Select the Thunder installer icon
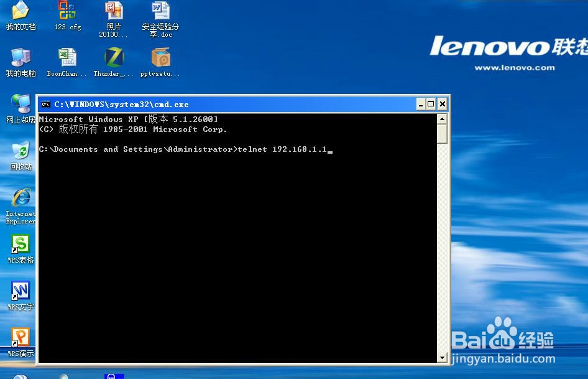This screenshot has width=588, height=379. (x=114, y=57)
